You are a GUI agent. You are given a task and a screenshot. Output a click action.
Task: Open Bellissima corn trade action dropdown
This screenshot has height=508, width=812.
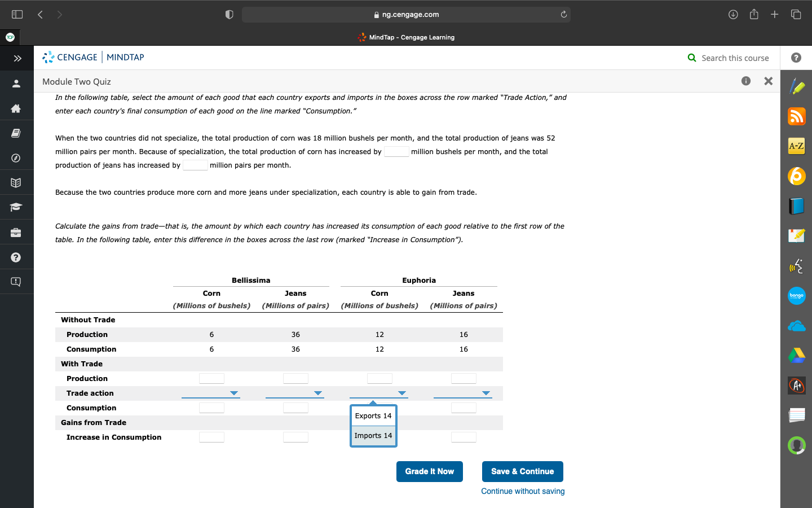pos(211,393)
